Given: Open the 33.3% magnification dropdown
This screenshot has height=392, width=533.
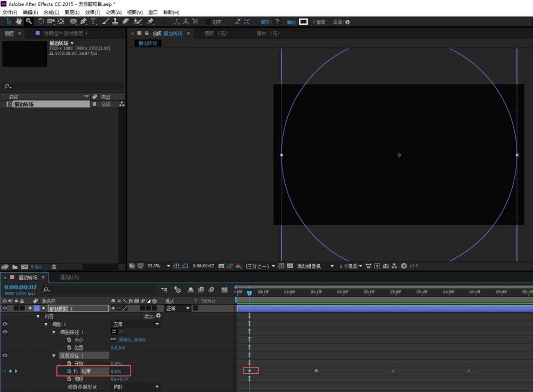Looking at the screenshot, I should tap(168, 266).
